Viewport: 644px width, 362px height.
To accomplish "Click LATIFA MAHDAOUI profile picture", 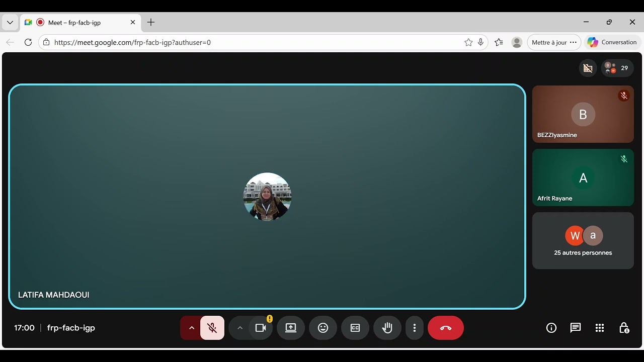I will (267, 197).
